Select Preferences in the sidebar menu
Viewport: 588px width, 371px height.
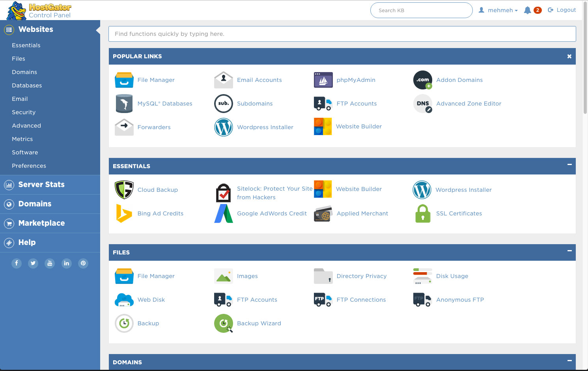pyautogui.click(x=29, y=166)
